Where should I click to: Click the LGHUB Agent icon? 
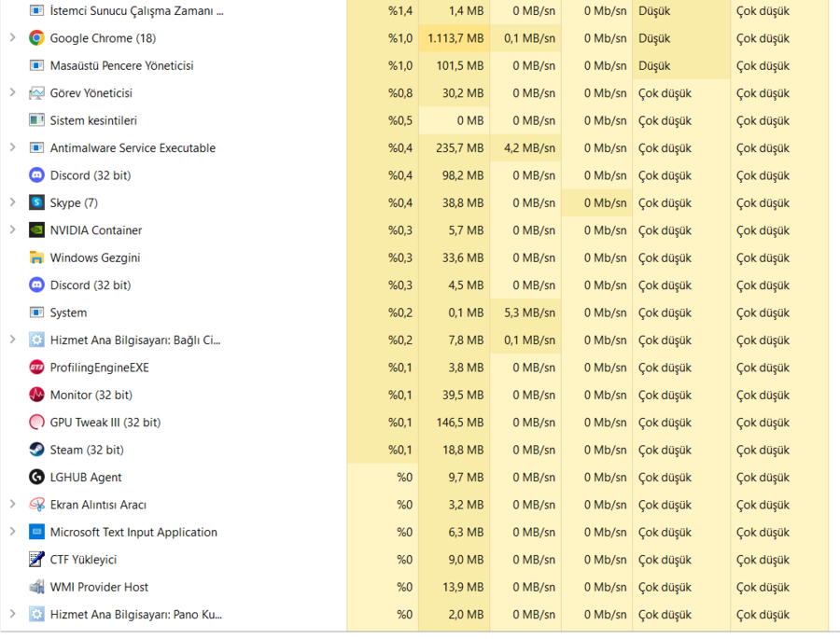coord(36,477)
